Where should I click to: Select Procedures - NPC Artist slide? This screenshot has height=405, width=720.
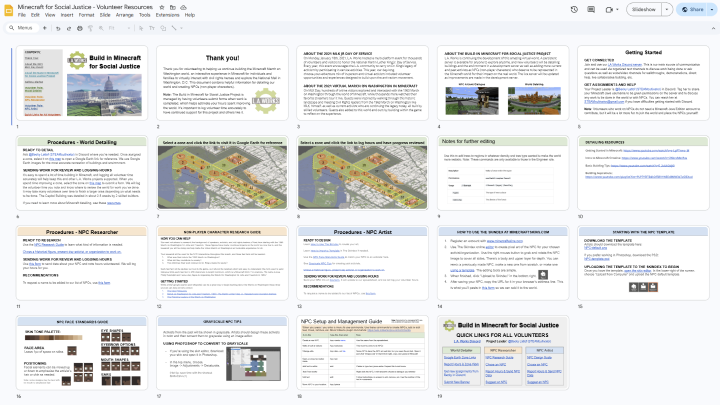(363, 263)
